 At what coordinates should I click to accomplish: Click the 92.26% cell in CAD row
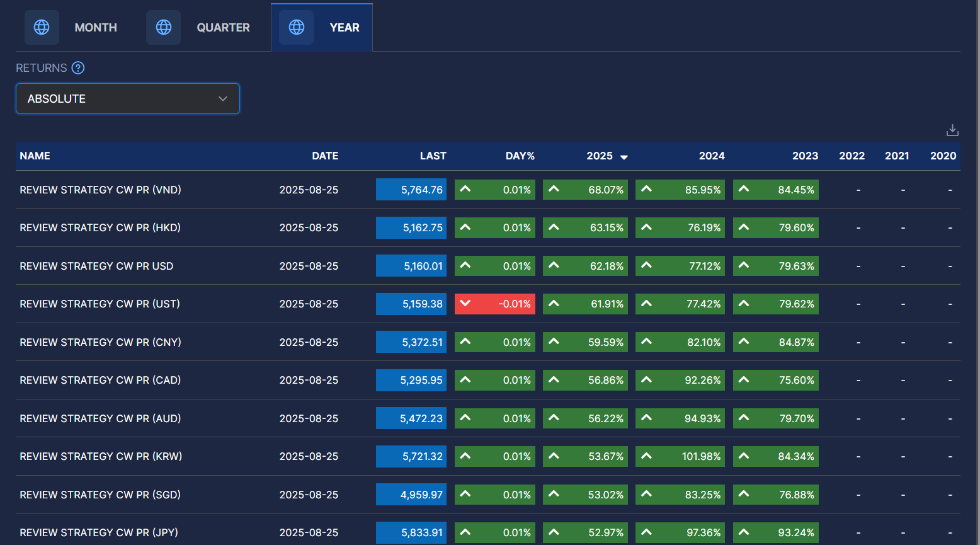pyautogui.click(x=680, y=380)
